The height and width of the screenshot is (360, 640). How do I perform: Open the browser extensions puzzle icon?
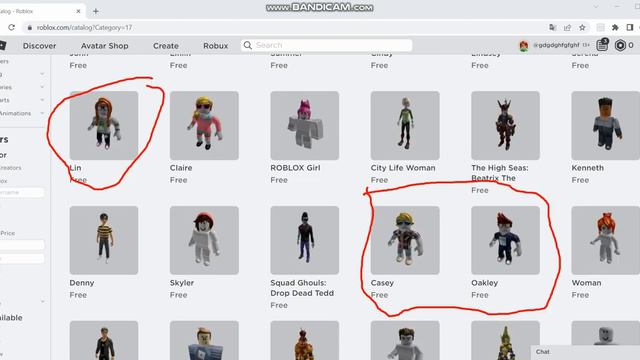pos(615,27)
